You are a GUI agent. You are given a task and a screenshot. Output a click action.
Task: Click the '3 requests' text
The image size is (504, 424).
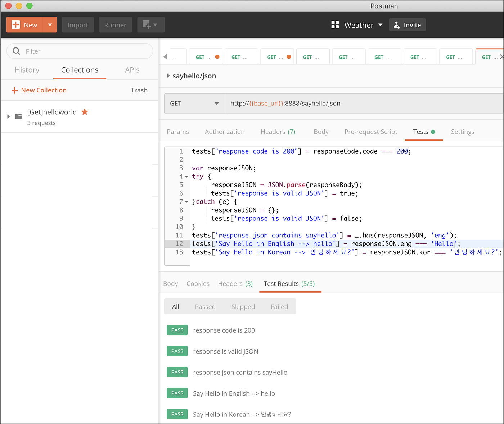pos(41,123)
